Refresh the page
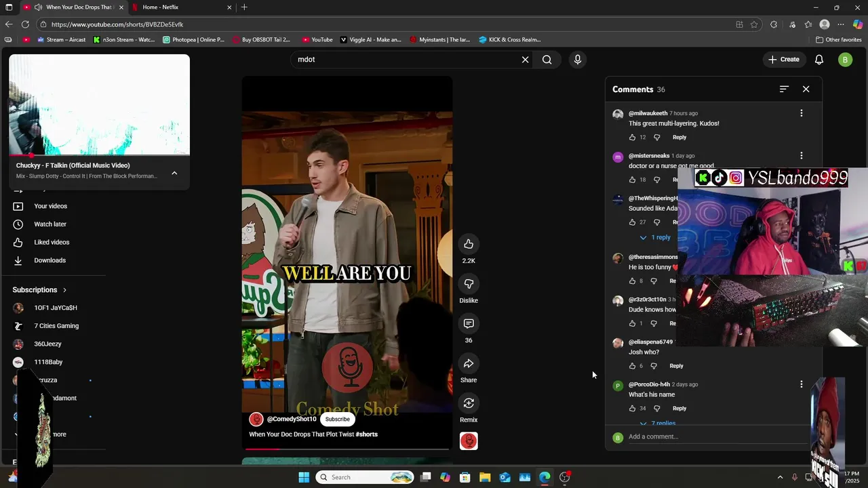The width and height of the screenshot is (868, 488). tap(25, 24)
